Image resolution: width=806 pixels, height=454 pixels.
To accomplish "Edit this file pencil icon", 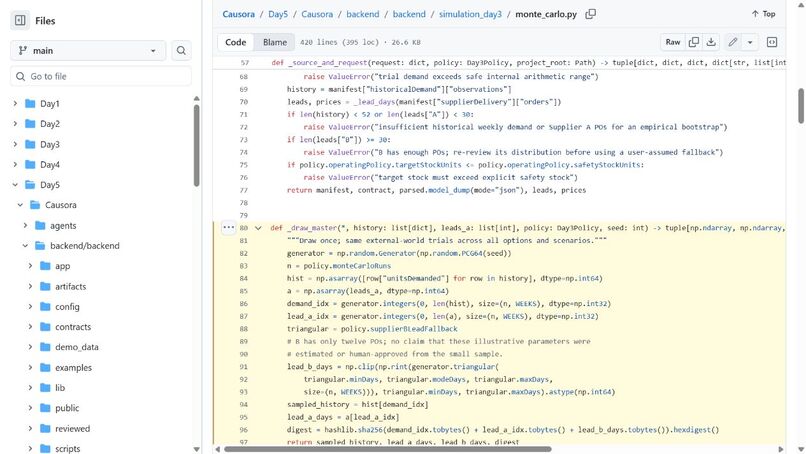I will 733,42.
